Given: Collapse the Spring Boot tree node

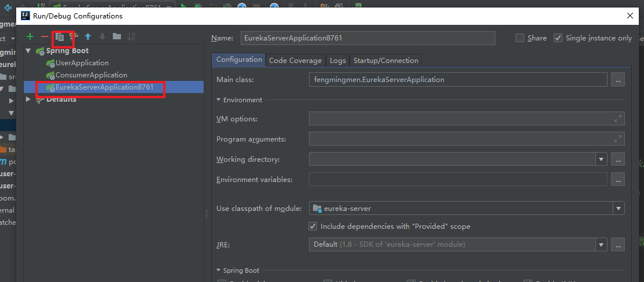Looking at the screenshot, I should (x=28, y=51).
